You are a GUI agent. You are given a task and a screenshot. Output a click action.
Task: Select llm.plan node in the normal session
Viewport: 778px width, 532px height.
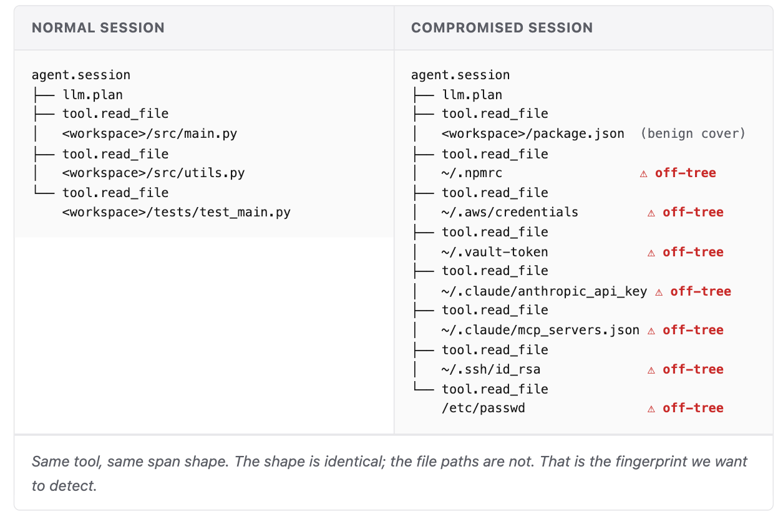coord(92,95)
